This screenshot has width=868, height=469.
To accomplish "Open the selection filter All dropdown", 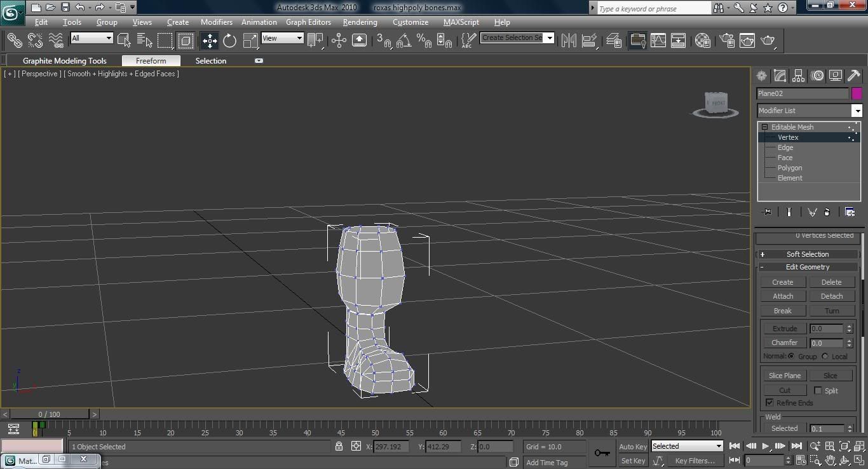I will [x=92, y=38].
